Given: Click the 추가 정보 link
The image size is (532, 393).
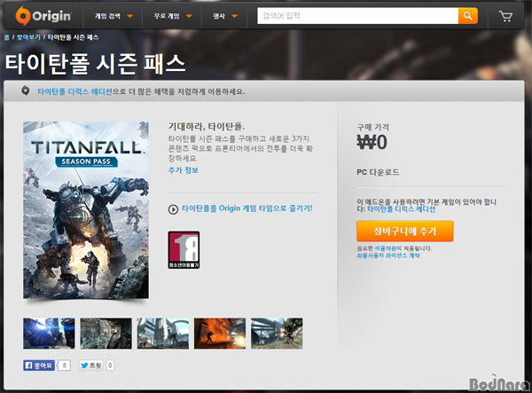Looking at the screenshot, I should pyautogui.click(x=184, y=170).
